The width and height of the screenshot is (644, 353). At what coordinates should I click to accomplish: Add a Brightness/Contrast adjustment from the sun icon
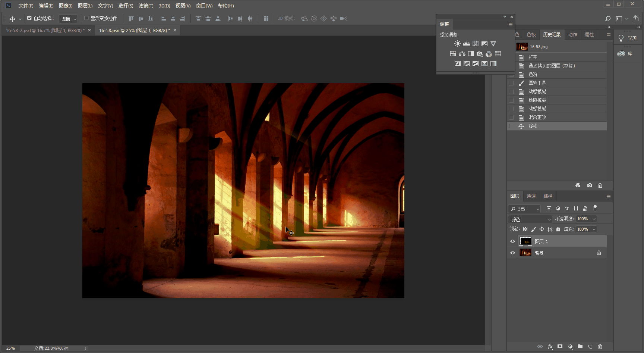pyautogui.click(x=457, y=44)
